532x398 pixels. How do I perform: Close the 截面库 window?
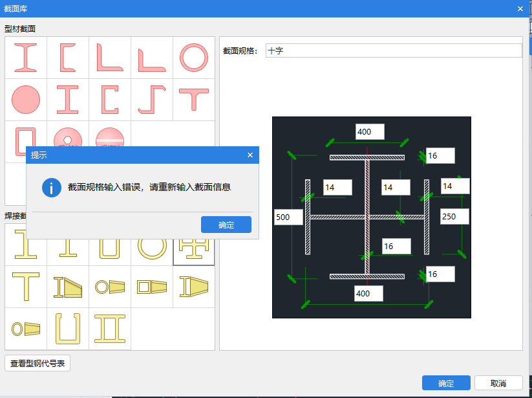point(520,9)
